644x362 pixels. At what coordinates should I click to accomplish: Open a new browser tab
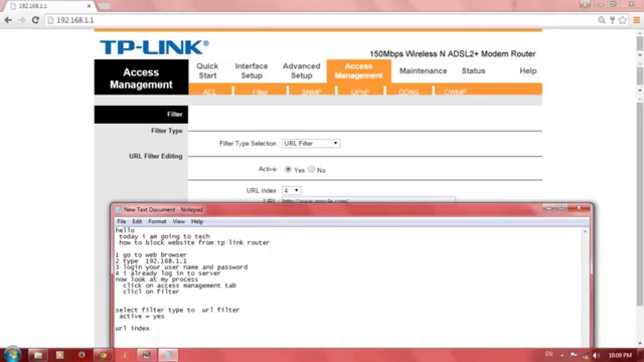pyautogui.click(x=104, y=6)
